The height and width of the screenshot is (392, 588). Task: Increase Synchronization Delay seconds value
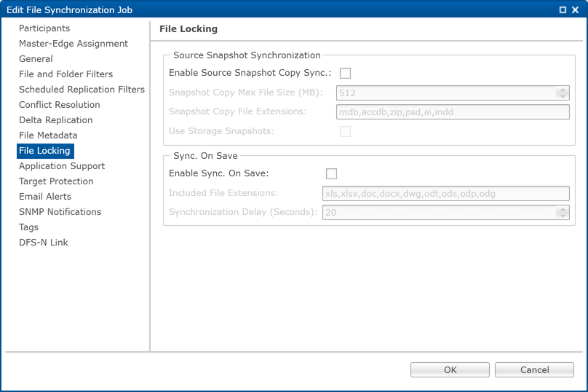click(563, 209)
